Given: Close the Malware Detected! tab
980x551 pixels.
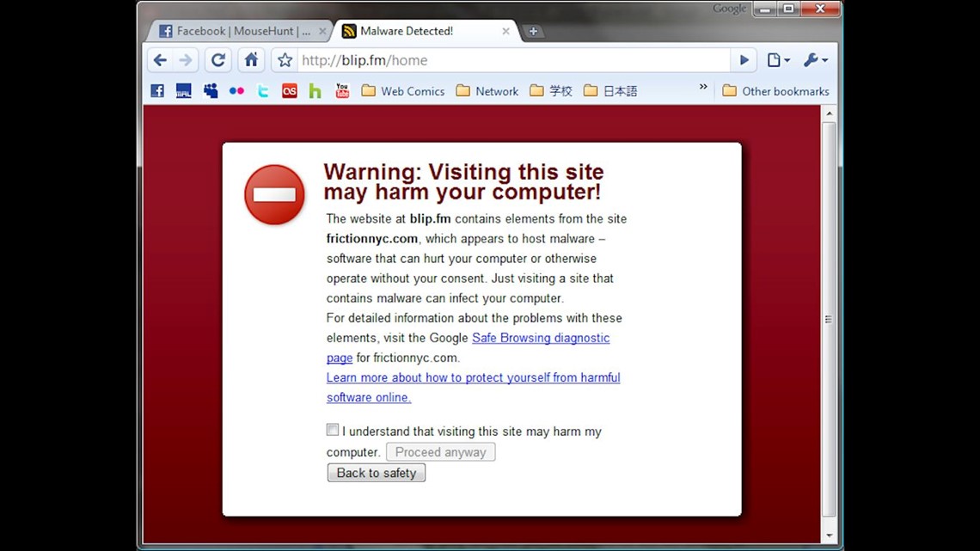Looking at the screenshot, I should 505,31.
